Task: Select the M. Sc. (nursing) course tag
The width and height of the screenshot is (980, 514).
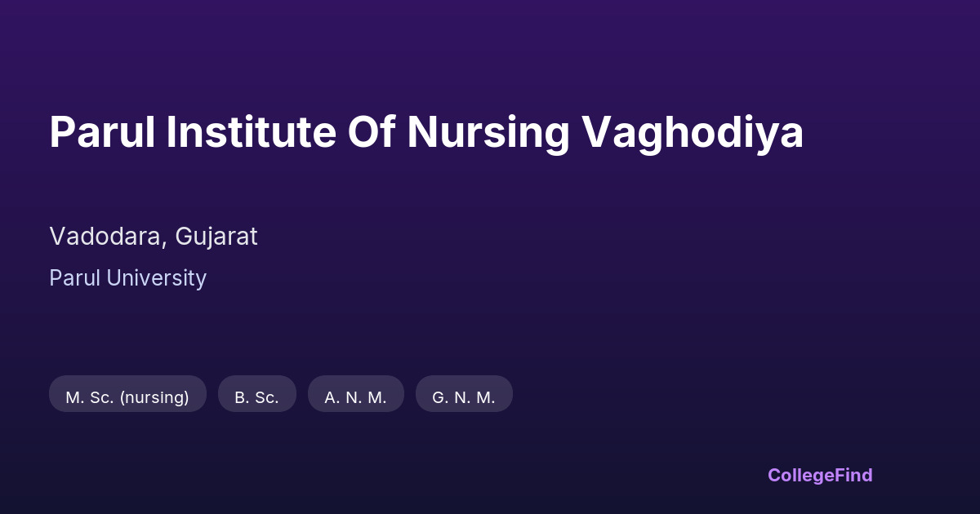Action: tap(127, 397)
